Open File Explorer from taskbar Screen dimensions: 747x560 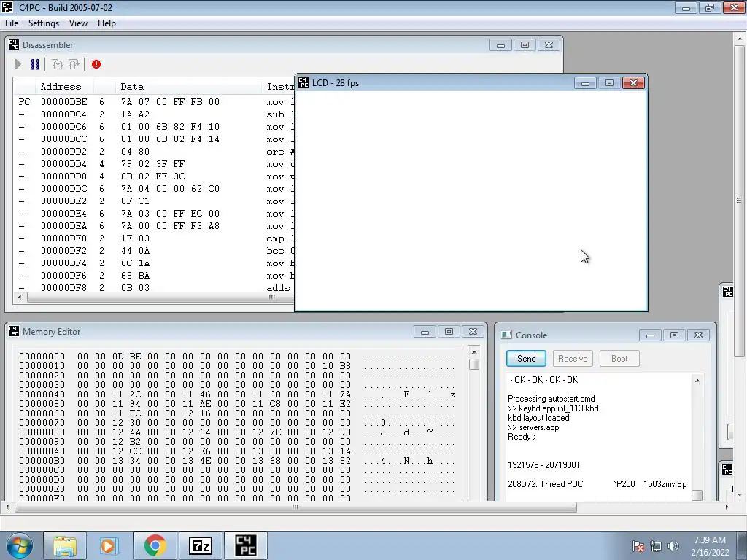65,545
